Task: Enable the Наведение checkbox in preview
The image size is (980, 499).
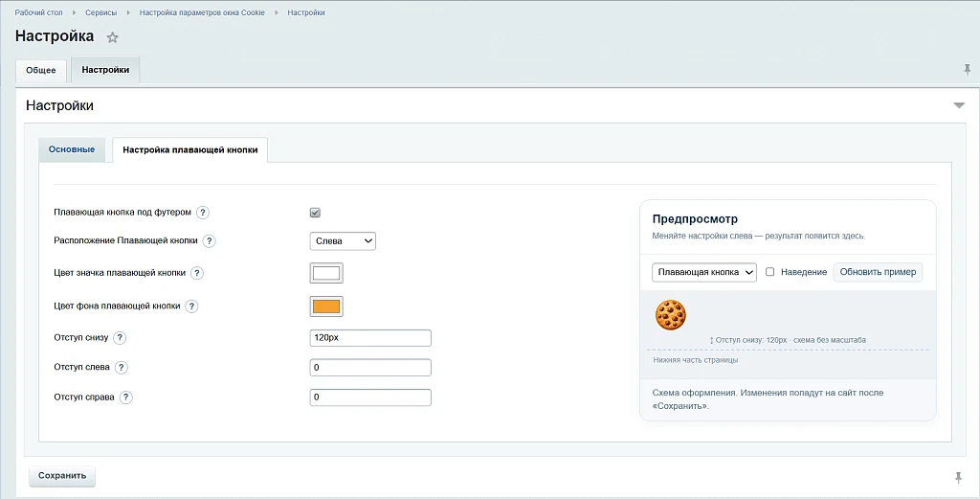Action: [770, 272]
